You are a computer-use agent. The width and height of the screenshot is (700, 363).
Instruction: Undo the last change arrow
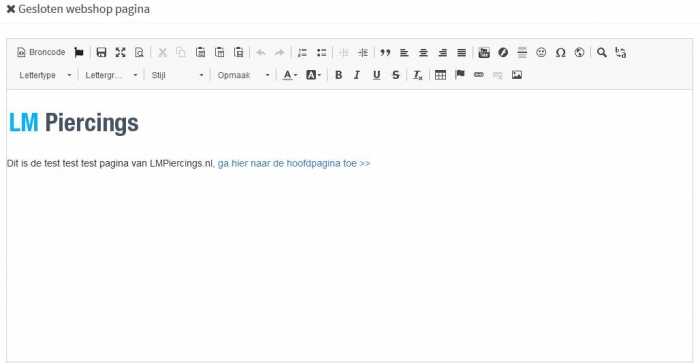click(x=261, y=53)
